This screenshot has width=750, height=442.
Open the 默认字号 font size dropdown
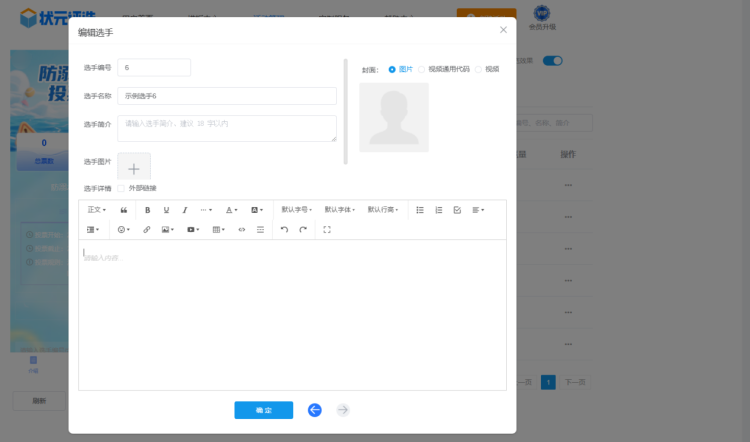[x=296, y=210]
